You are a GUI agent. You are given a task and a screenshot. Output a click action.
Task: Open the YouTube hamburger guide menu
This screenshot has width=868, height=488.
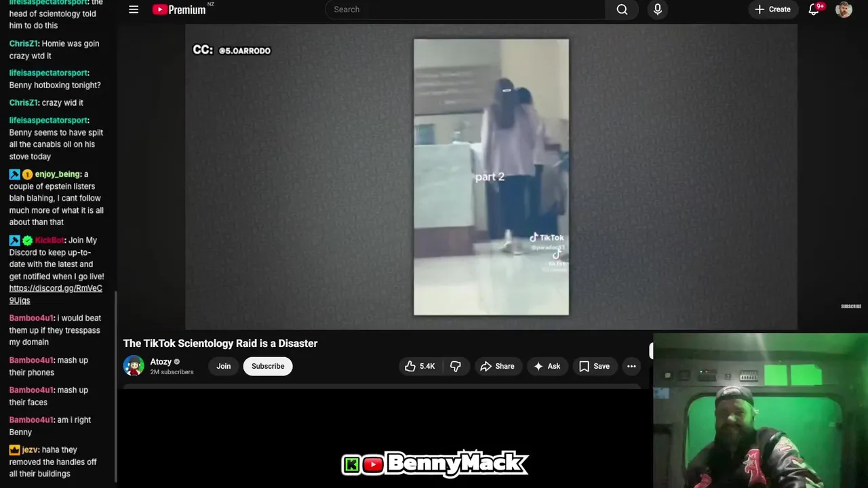pos(134,9)
